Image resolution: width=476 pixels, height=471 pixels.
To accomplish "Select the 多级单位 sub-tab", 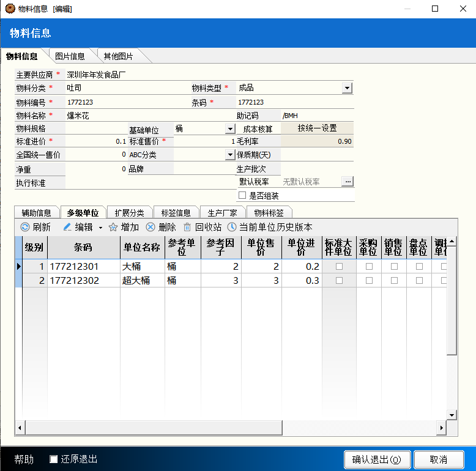I will pos(83,213).
